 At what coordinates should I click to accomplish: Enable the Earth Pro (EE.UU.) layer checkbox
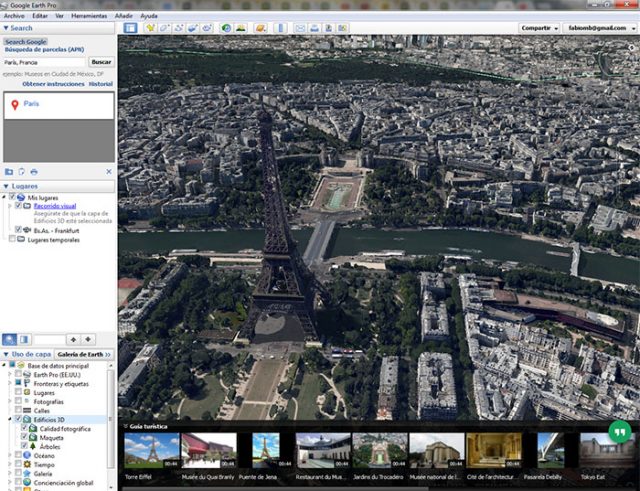(18, 374)
